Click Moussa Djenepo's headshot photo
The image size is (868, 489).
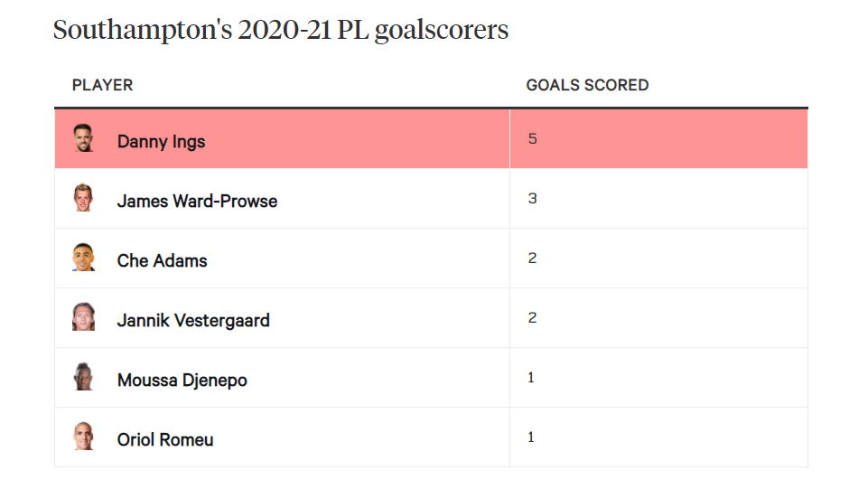[84, 377]
